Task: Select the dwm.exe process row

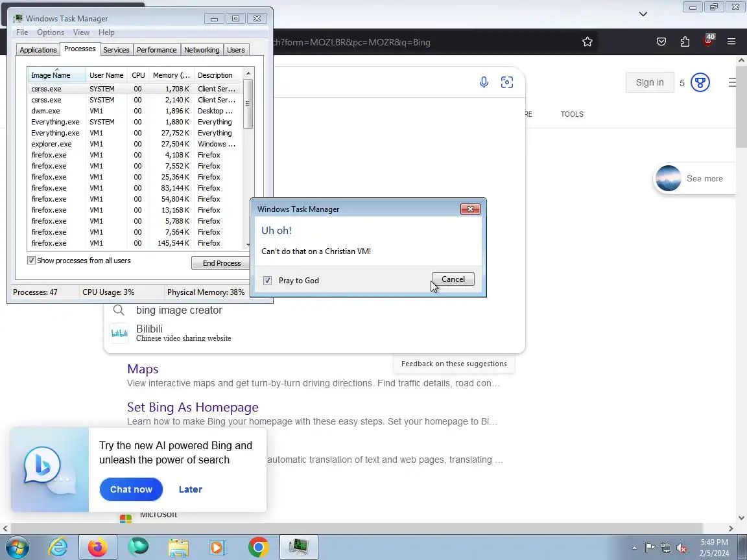Action: 135,111
